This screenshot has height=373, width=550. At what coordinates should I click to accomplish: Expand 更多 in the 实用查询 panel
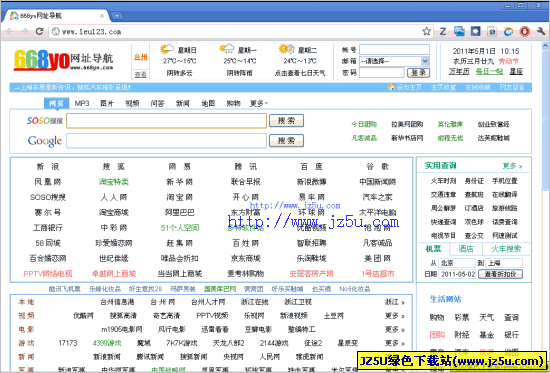click(x=512, y=166)
